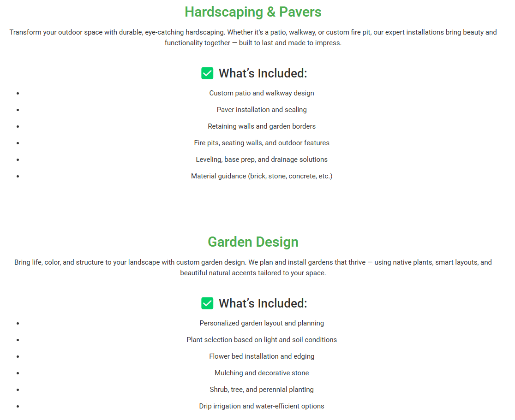Click Leveling, base prep, and drainage solutions

262,160
